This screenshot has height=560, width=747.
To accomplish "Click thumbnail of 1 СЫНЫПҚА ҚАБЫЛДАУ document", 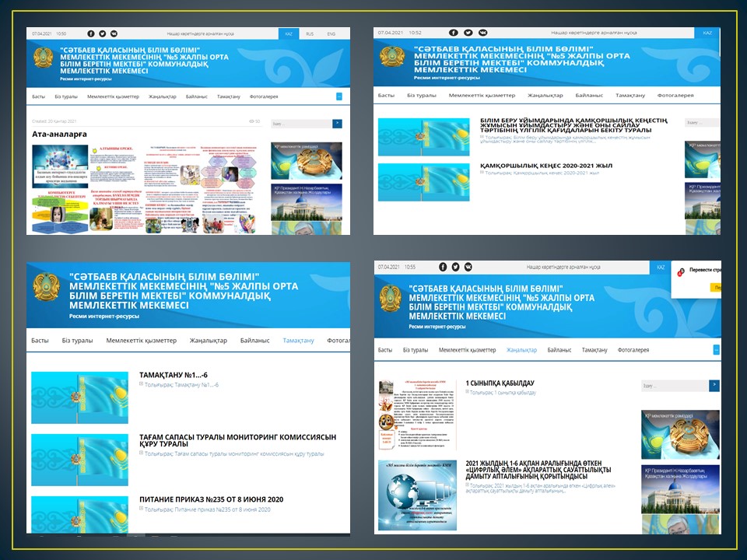I will pos(417,415).
